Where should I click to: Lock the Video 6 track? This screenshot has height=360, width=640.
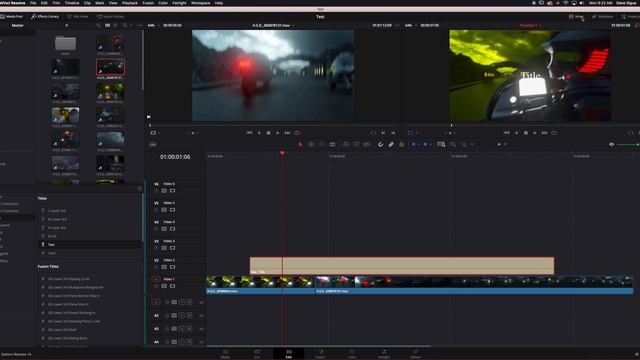pos(156,191)
